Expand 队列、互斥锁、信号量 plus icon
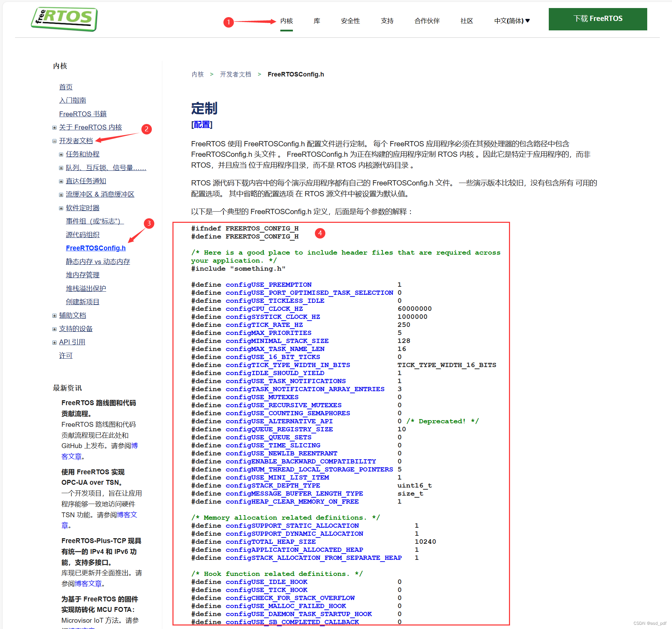The width and height of the screenshot is (672, 629). [x=61, y=168]
